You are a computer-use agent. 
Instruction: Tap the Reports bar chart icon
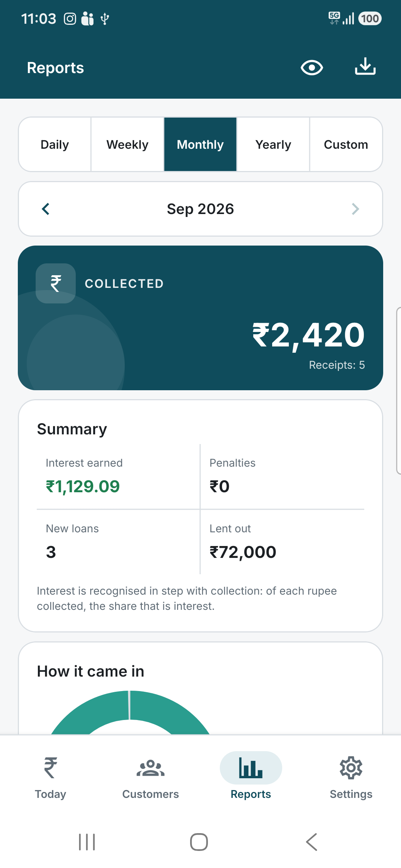tap(251, 768)
